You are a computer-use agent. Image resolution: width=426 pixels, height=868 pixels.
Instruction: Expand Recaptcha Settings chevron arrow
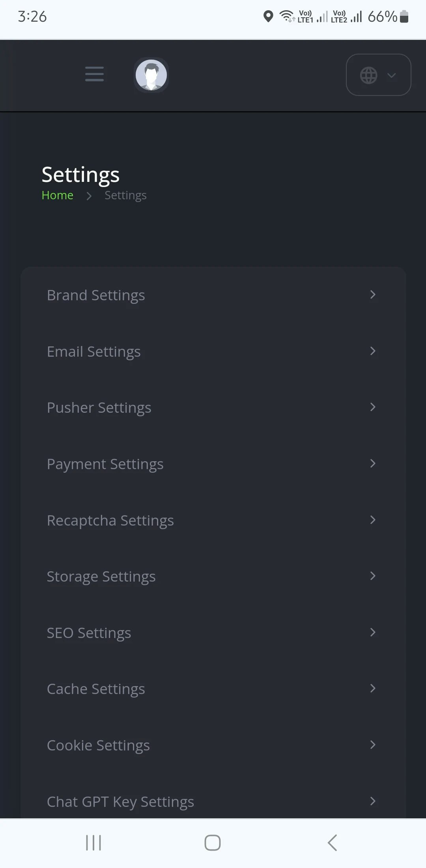(x=372, y=520)
